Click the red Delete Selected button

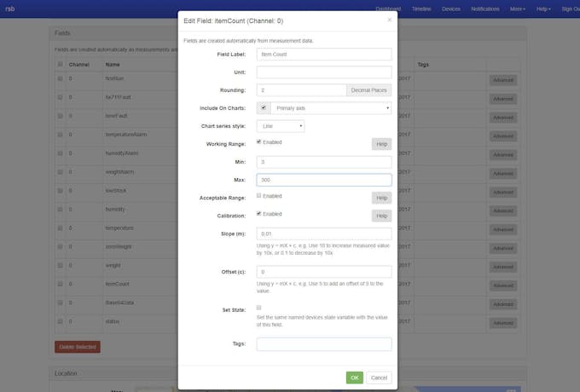78,347
